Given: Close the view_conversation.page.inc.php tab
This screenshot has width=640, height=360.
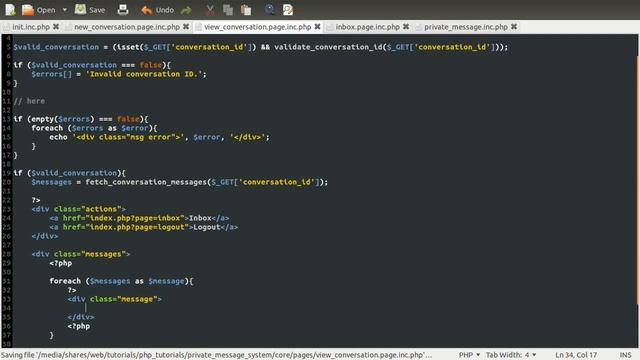Looking at the screenshot, I should pos(318,27).
